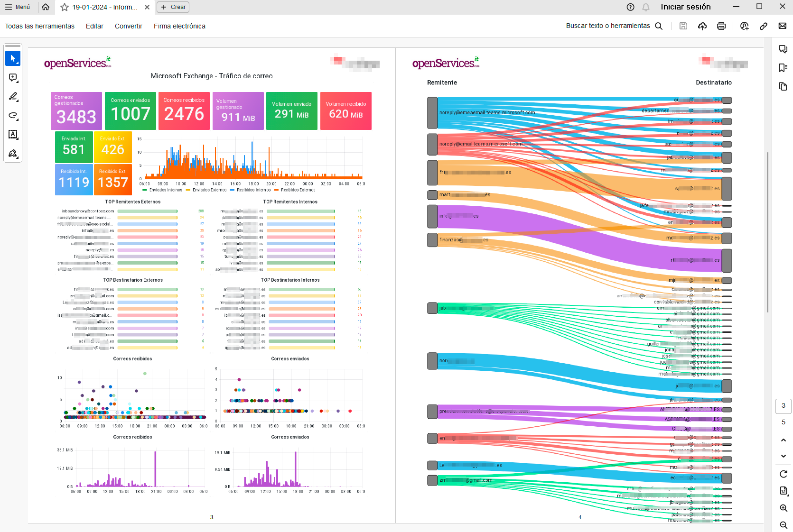793x532 pixels.
Task: Open the Convertir menu
Action: click(x=128, y=26)
